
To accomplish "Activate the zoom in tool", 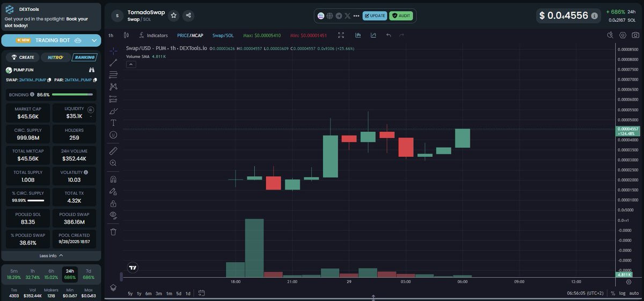I will pyautogui.click(x=113, y=163).
